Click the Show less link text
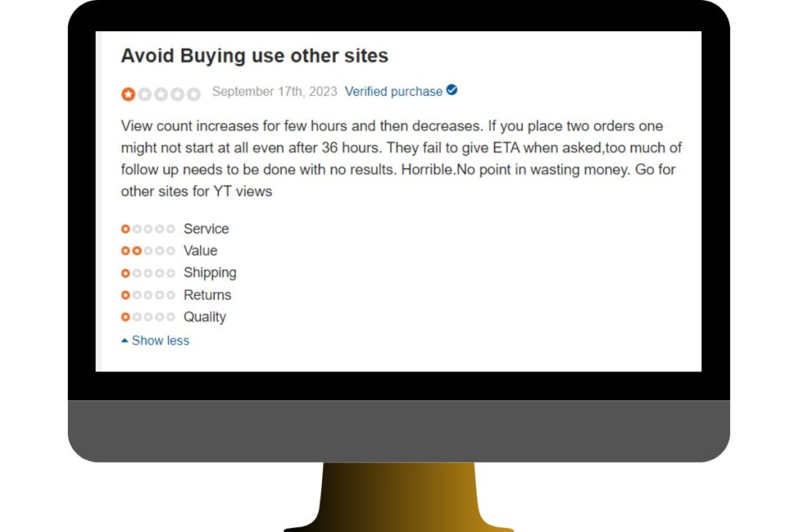 (161, 340)
